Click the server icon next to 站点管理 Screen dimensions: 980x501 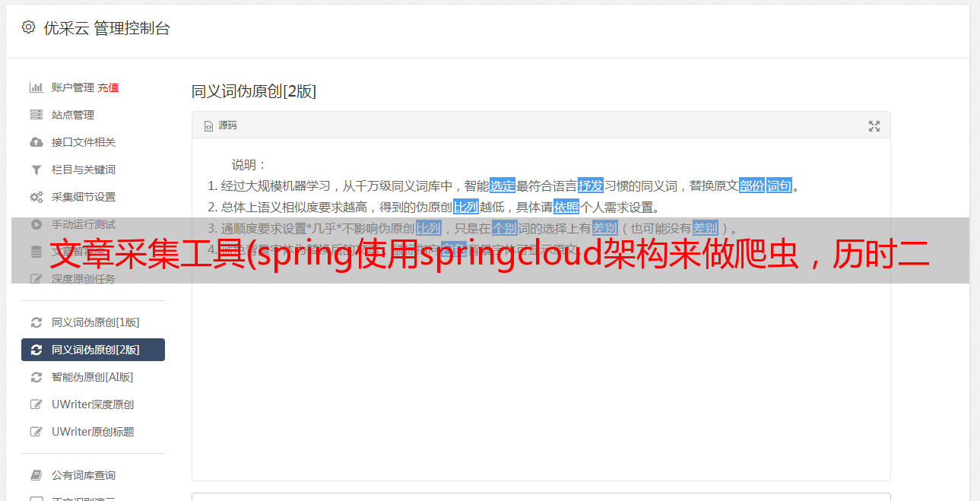tap(36, 115)
